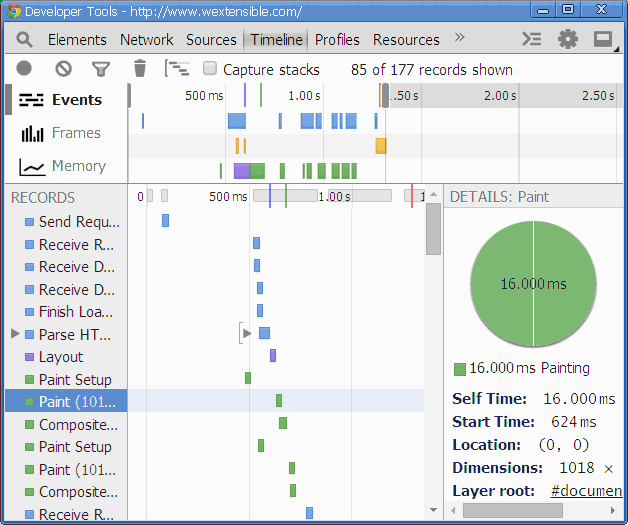
Task: Expand the Parse HTML bar arrow in timeline
Action: 246,333
